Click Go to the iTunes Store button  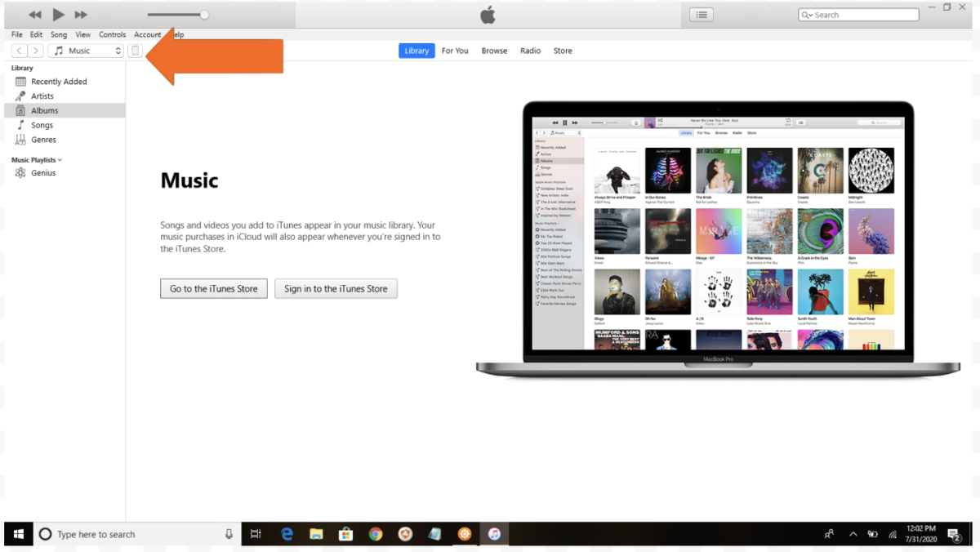(x=213, y=288)
